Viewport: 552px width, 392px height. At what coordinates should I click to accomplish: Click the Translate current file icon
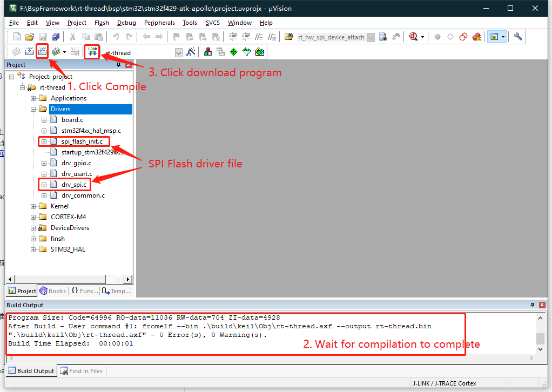point(17,52)
